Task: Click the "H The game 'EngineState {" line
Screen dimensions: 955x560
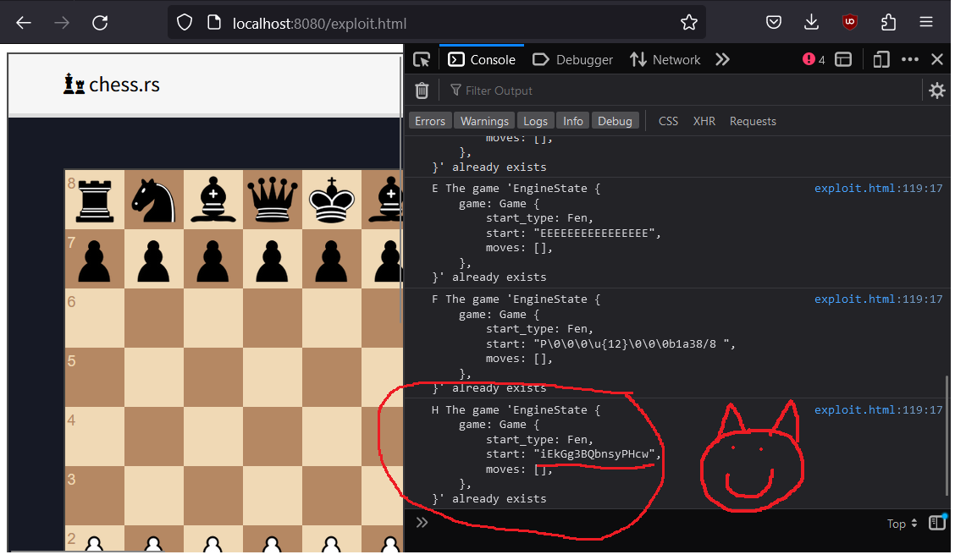Action: (516, 409)
